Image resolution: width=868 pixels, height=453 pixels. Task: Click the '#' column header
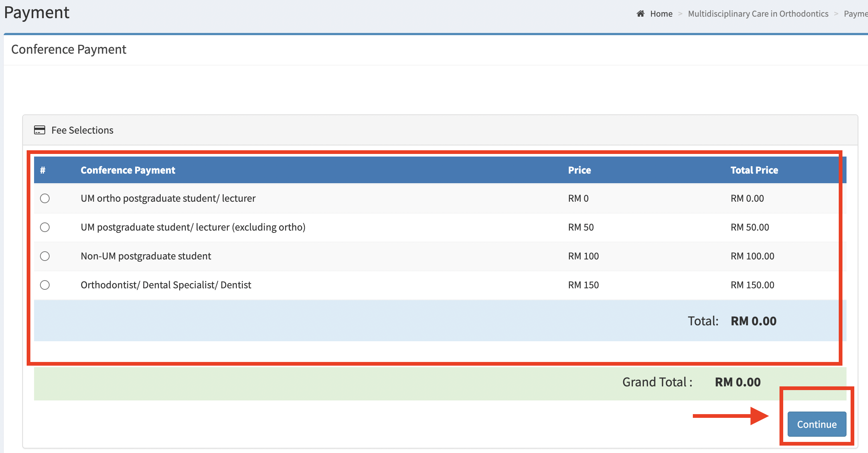pos(43,170)
